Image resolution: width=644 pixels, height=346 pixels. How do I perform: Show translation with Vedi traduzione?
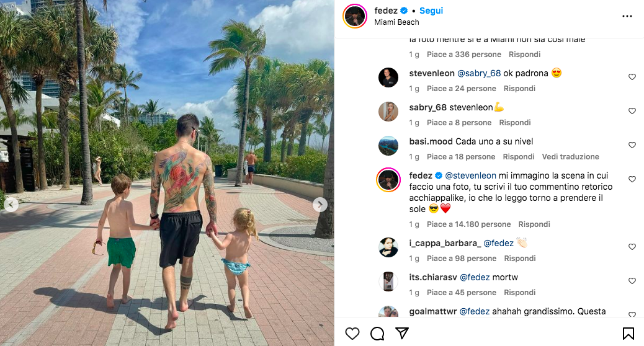click(x=571, y=157)
